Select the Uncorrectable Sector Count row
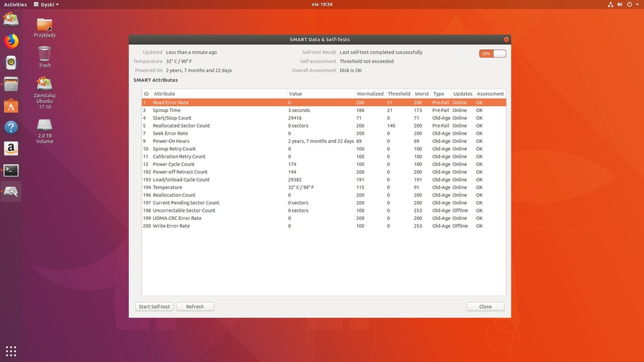The height and width of the screenshot is (362, 644). 324,211
